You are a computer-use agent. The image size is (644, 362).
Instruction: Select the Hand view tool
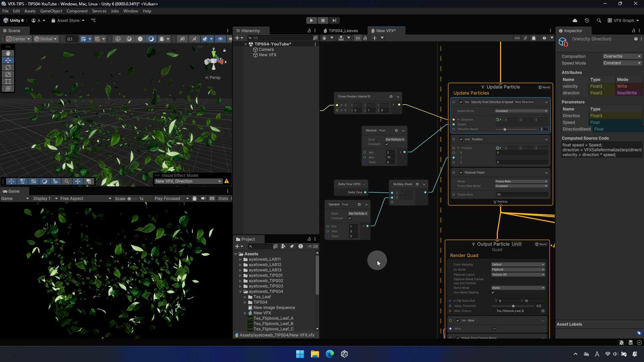click(x=8, y=53)
